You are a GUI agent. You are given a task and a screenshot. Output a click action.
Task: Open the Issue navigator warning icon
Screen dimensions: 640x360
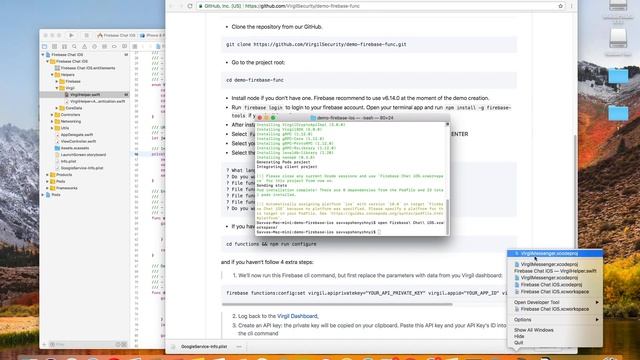tap(84, 47)
